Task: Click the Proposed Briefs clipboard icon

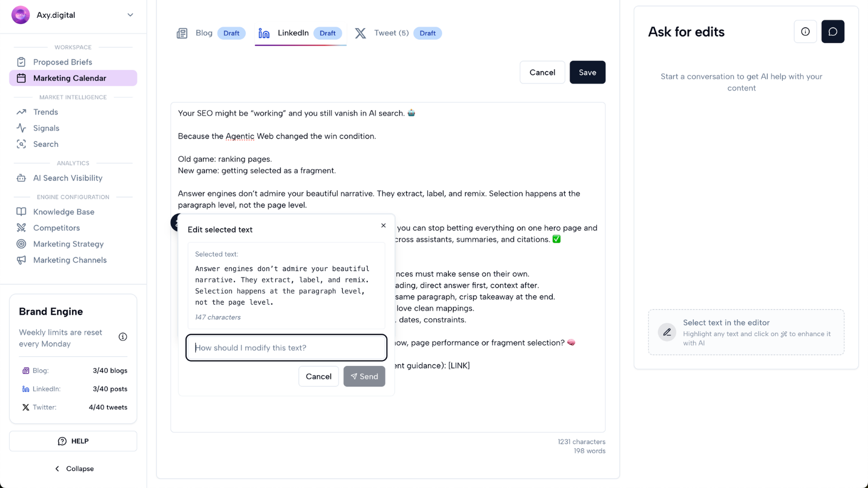Action: tap(21, 62)
